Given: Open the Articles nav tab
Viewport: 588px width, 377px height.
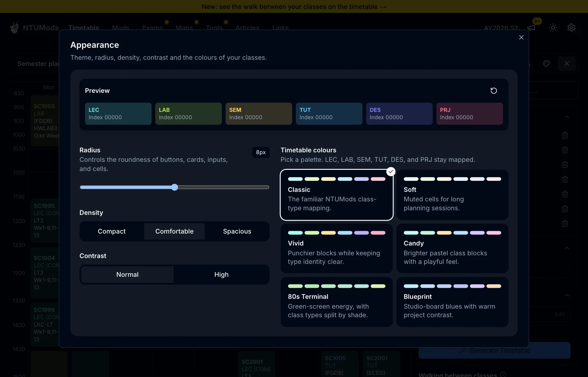Looking at the screenshot, I should 247,28.
